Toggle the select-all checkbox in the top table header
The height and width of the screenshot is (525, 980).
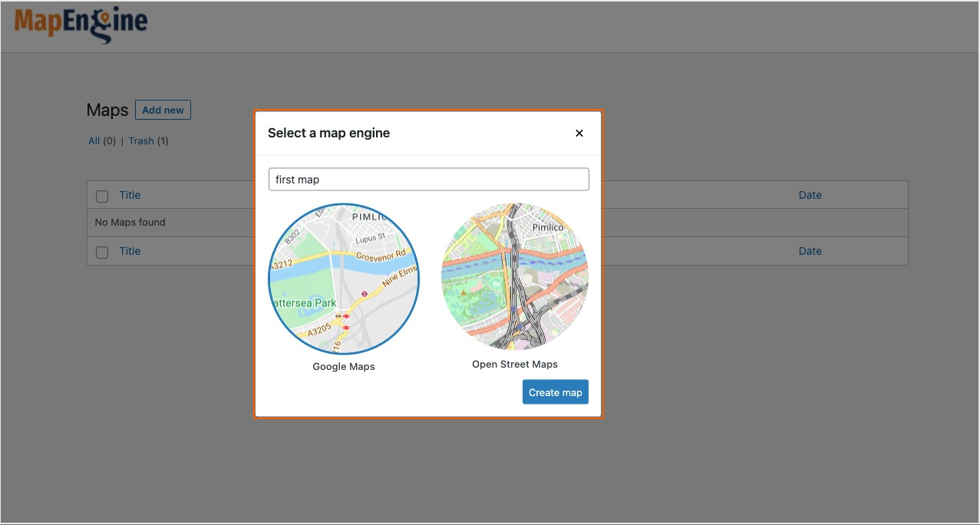102,196
